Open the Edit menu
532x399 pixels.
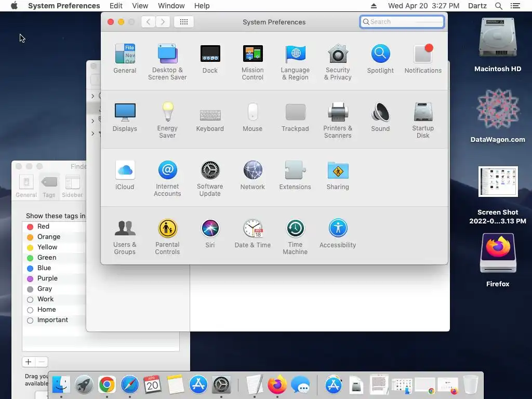[x=116, y=6]
